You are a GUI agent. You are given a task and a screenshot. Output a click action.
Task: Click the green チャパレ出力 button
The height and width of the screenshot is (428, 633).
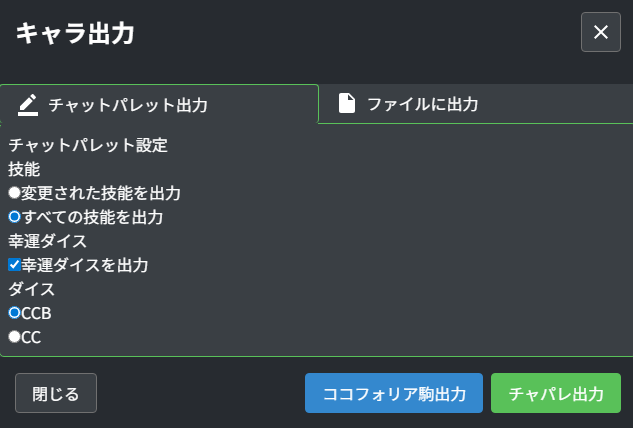[x=556, y=393]
